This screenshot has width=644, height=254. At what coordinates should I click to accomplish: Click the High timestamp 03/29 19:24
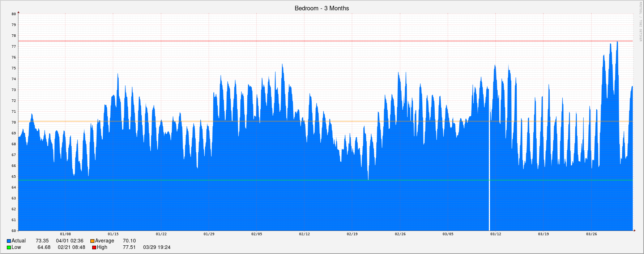point(157,247)
